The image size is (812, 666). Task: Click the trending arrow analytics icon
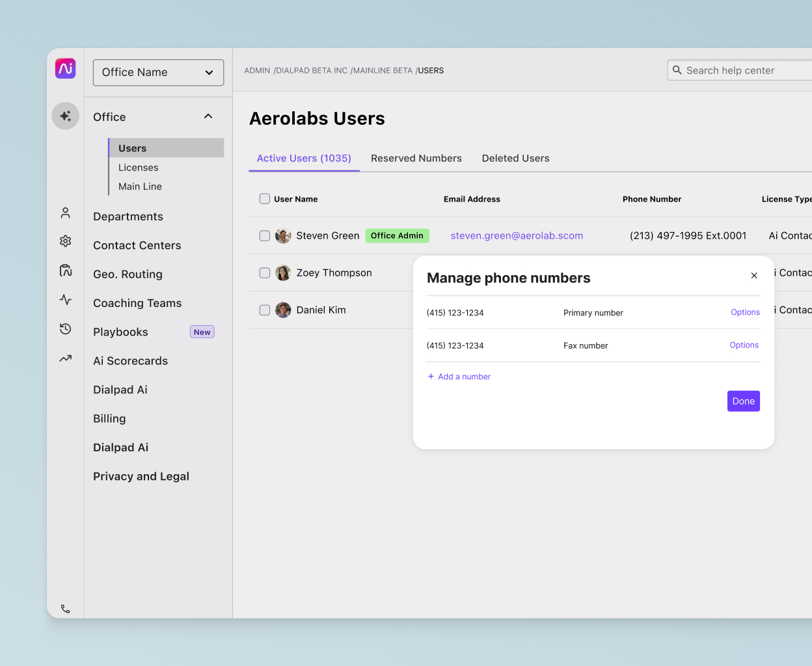click(x=65, y=358)
